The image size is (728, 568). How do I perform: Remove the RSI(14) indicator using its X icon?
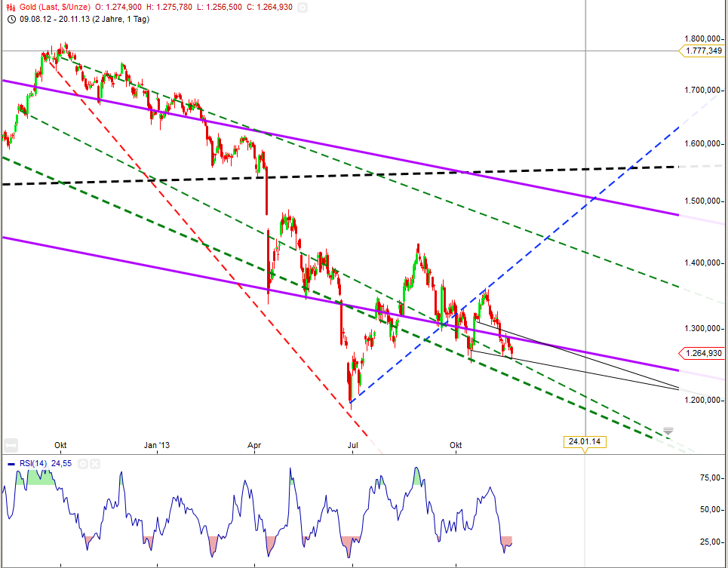coord(96,463)
